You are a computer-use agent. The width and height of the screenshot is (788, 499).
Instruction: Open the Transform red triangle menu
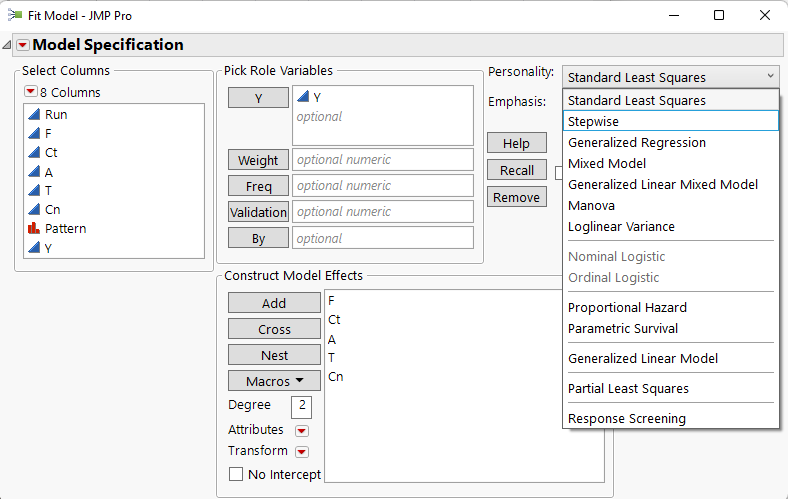(x=302, y=452)
